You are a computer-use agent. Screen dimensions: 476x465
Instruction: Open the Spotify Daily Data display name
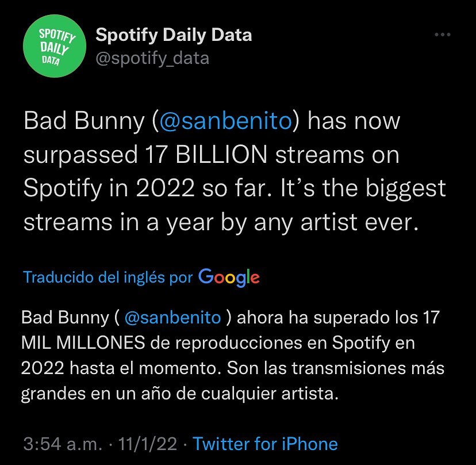[x=173, y=35]
